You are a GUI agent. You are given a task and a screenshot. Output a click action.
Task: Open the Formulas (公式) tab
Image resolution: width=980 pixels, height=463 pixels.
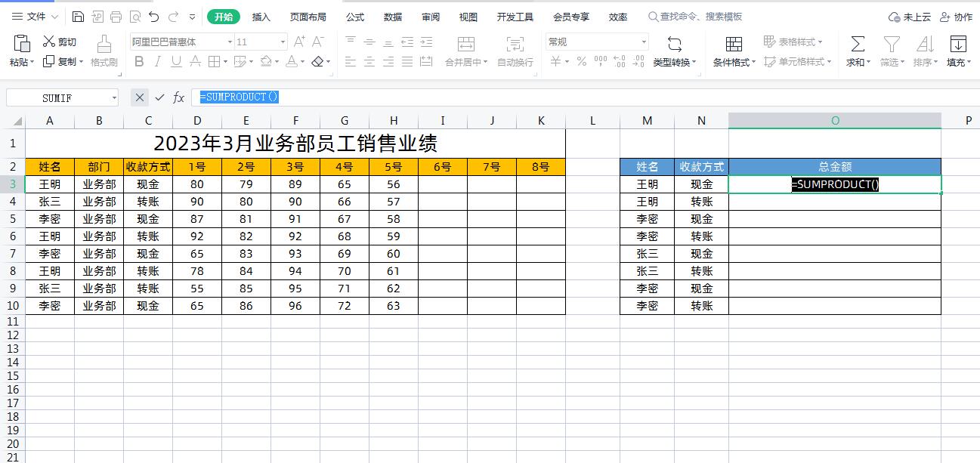coord(354,17)
